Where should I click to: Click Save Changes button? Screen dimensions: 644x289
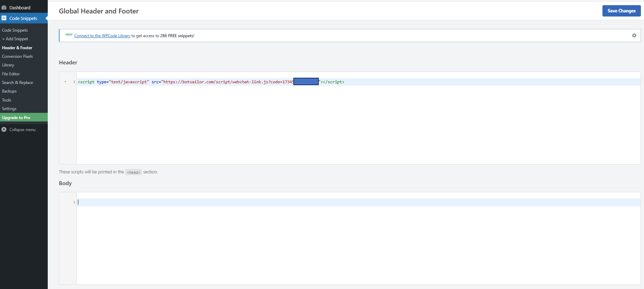coord(621,11)
